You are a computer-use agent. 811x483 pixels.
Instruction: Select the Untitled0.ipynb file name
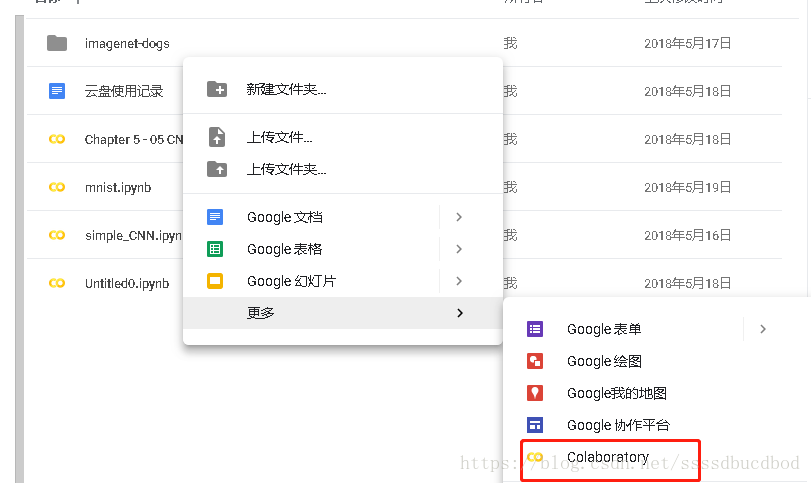tap(127, 283)
